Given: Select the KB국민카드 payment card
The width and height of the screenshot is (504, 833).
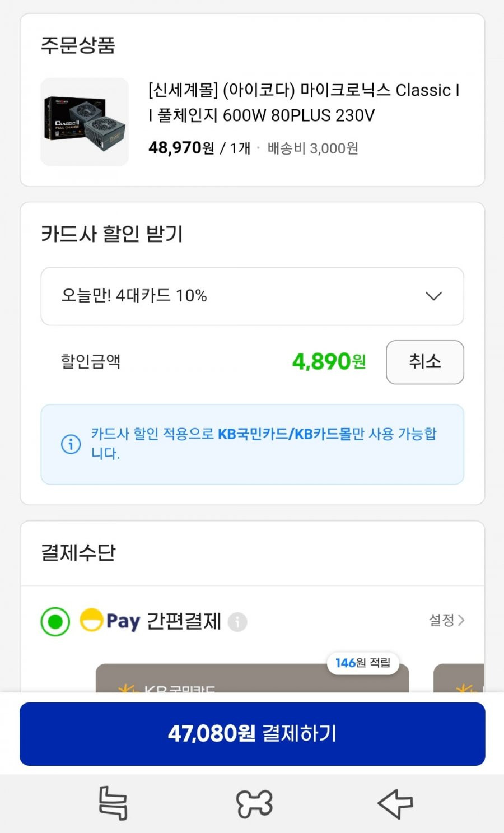Looking at the screenshot, I should tap(252, 678).
